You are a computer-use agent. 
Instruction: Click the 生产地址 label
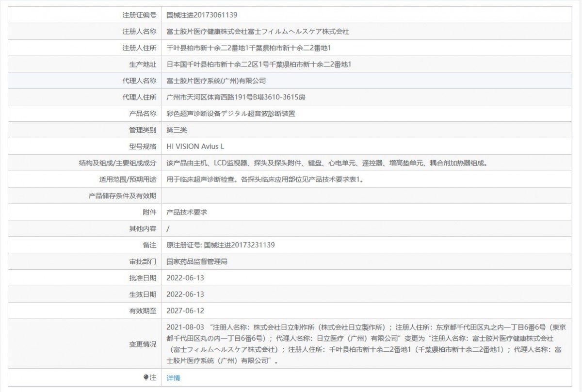tap(143, 65)
